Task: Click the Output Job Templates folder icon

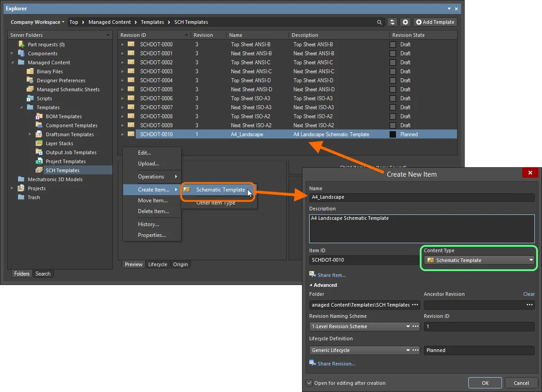Action: [x=39, y=152]
